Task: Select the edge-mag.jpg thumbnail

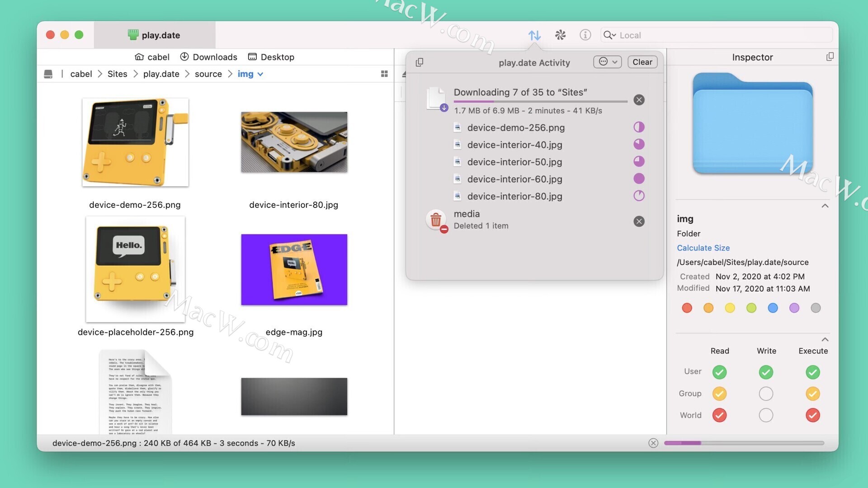Action: pos(294,270)
